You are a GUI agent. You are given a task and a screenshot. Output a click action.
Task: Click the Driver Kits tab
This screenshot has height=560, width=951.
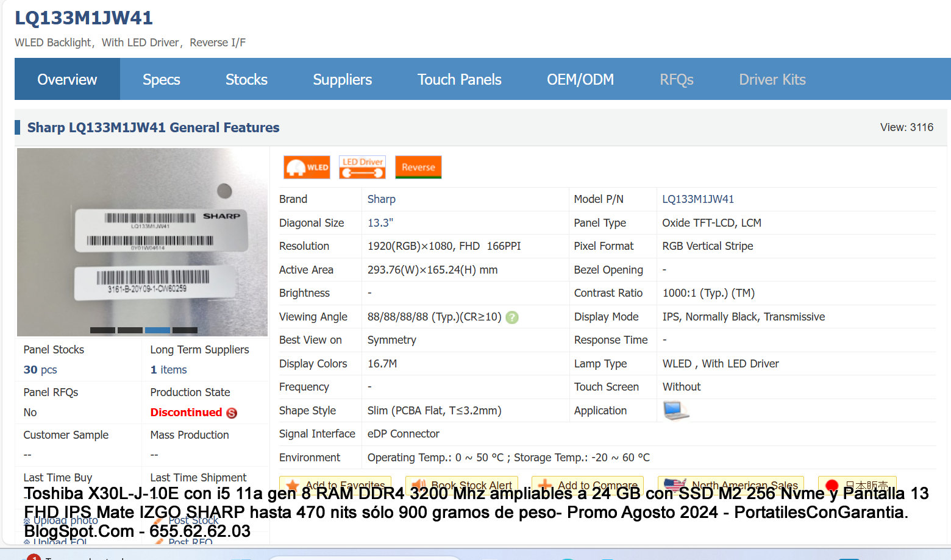[x=772, y=79]
